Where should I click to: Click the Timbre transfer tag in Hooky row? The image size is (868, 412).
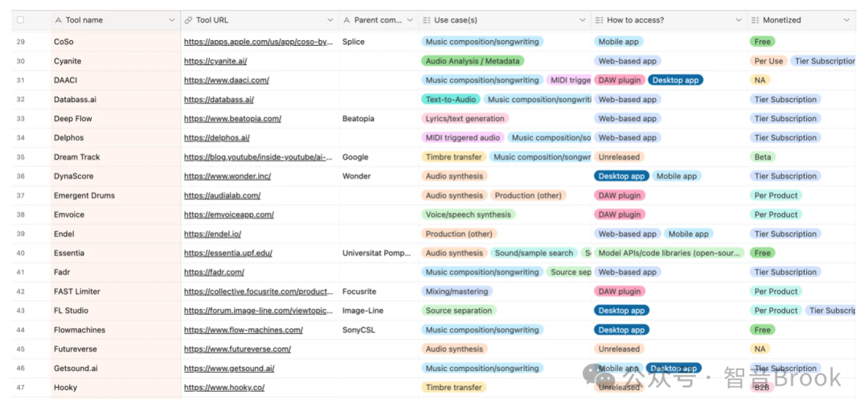click(454, 388)
